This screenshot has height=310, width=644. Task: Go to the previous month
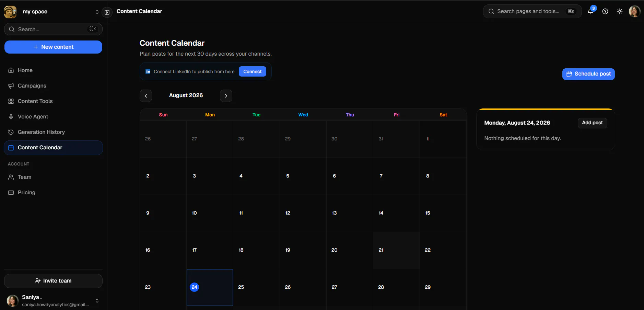click(x=146, y=96)
